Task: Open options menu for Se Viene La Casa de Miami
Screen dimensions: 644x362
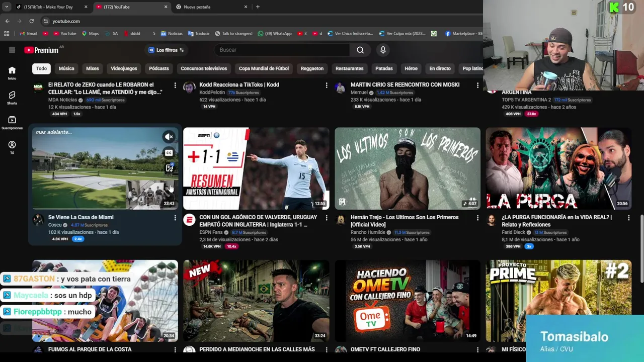Action: coord(175,218)
